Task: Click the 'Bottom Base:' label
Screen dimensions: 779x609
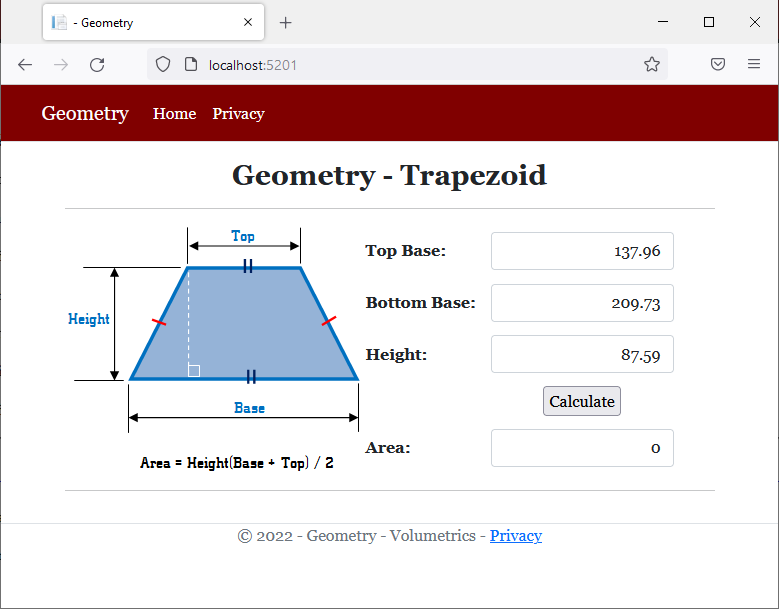Action: pos(420,303)
